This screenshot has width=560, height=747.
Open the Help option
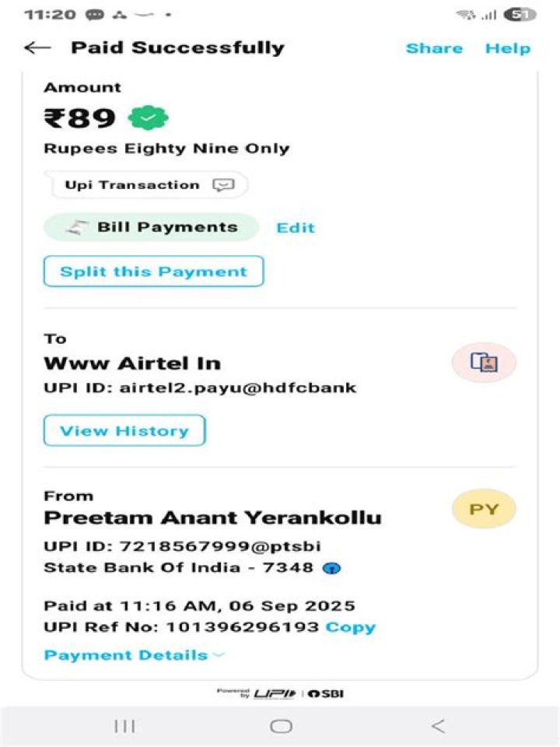pyautogui.click(x=508, y=48)
